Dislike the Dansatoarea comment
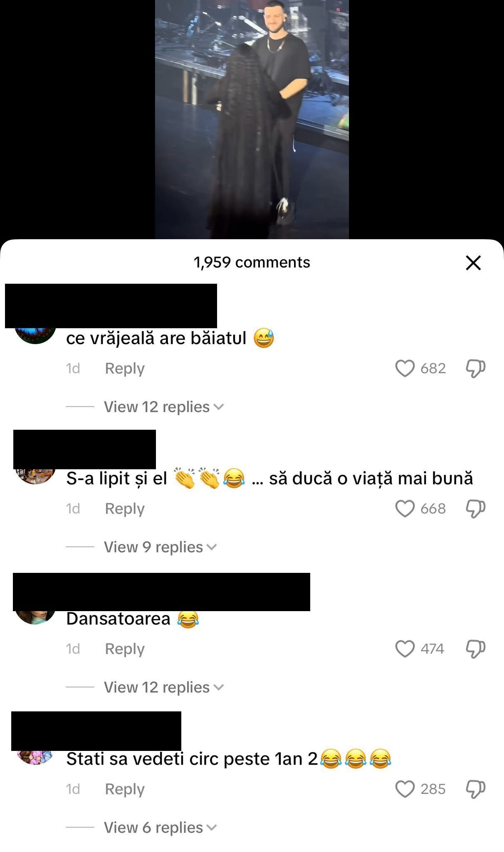 click(x=475, y=649)
